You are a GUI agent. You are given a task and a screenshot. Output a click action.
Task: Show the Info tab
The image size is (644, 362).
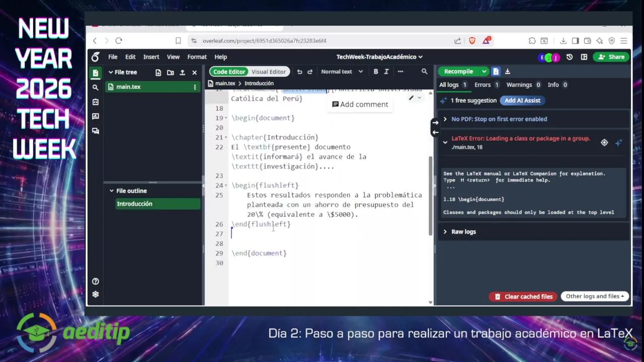pyautogui.click(x=557, y=85)
